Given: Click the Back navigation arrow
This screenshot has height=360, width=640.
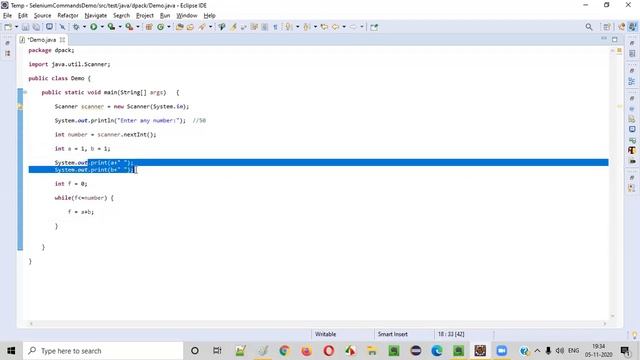Looking at the screenshot, I should [336, 27].
